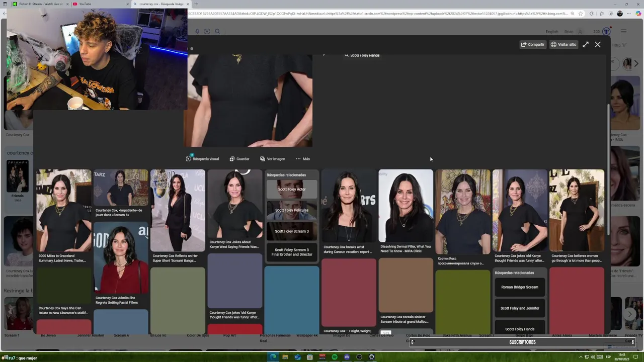
Task: Click the microphone voice search icon
Action: pos(197,31)
